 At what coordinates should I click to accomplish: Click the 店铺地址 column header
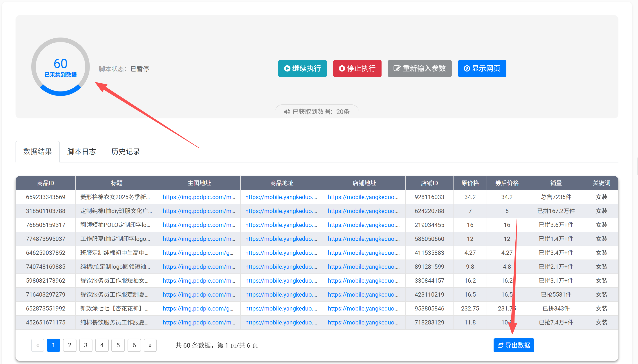coord(364,183)
